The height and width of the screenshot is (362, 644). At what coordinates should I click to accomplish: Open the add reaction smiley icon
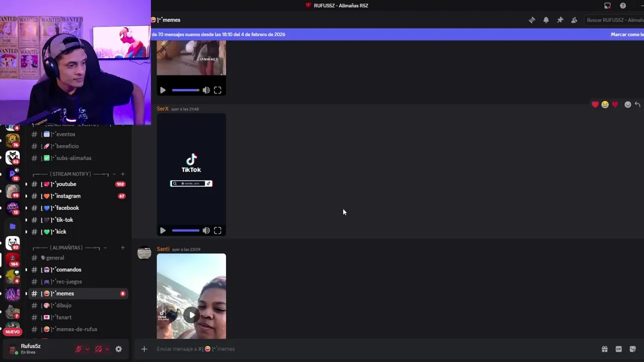tap(627, 105)
